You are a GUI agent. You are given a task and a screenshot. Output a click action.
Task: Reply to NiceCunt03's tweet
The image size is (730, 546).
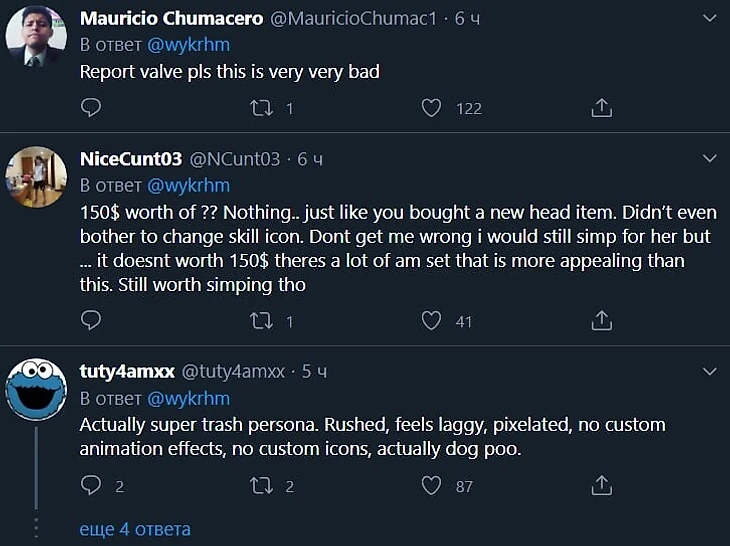91,320
